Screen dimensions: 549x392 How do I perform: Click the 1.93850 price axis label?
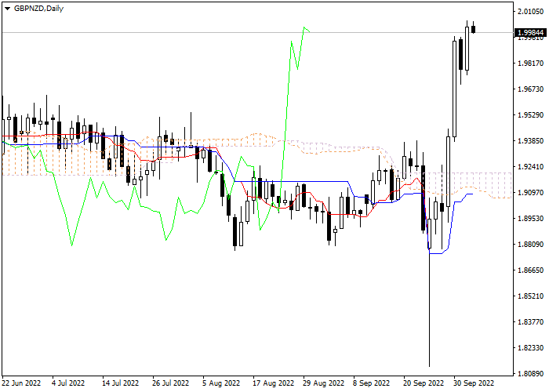tap(530, 140)
